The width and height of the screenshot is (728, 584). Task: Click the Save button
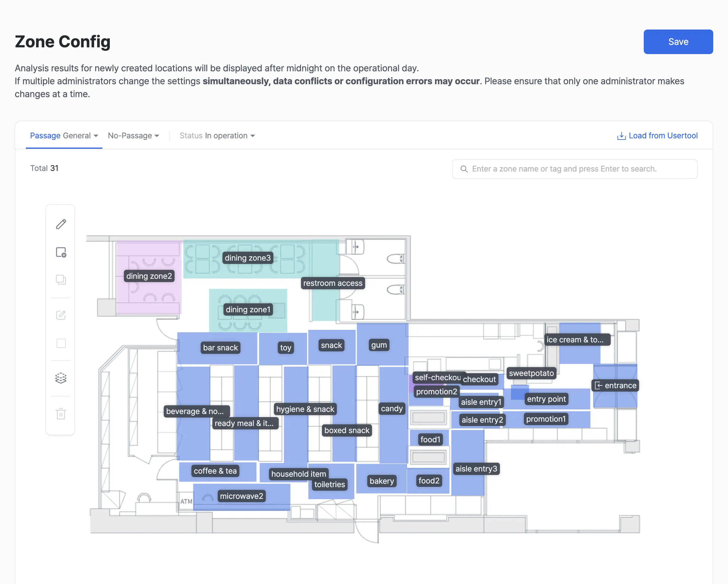tap(678, 42)
